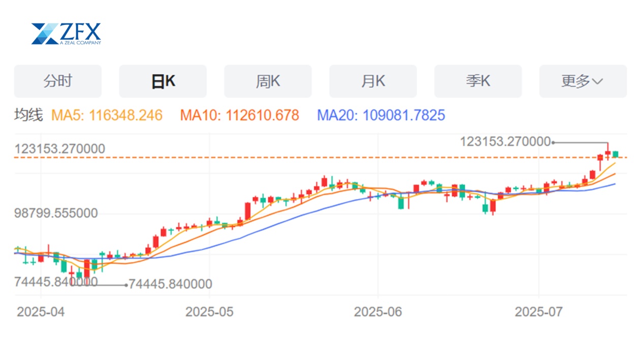
Task: Click the ZFX logo
Action: (66, 34)
